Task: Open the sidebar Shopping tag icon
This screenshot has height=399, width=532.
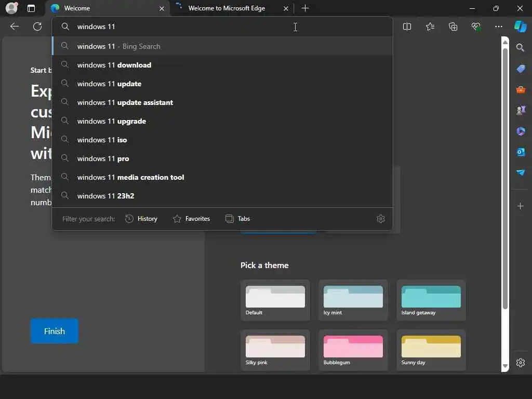Action: 521,69
